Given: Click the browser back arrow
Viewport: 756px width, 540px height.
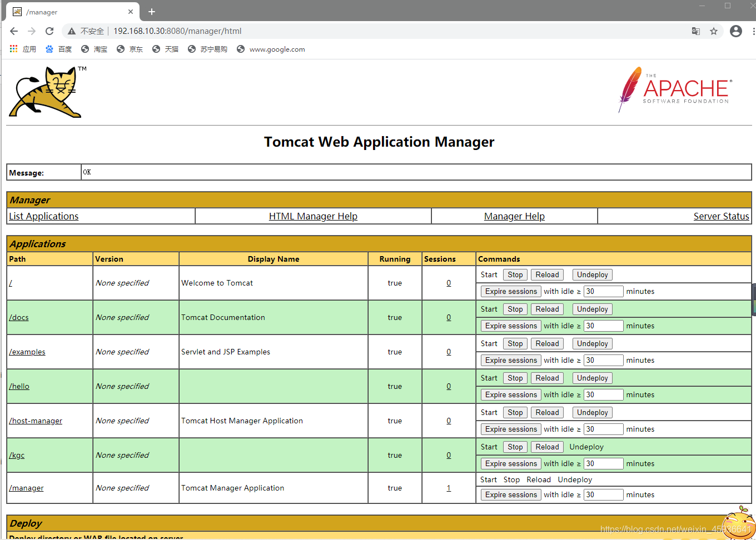Looking at the screenshot, I should pos(14,31).
